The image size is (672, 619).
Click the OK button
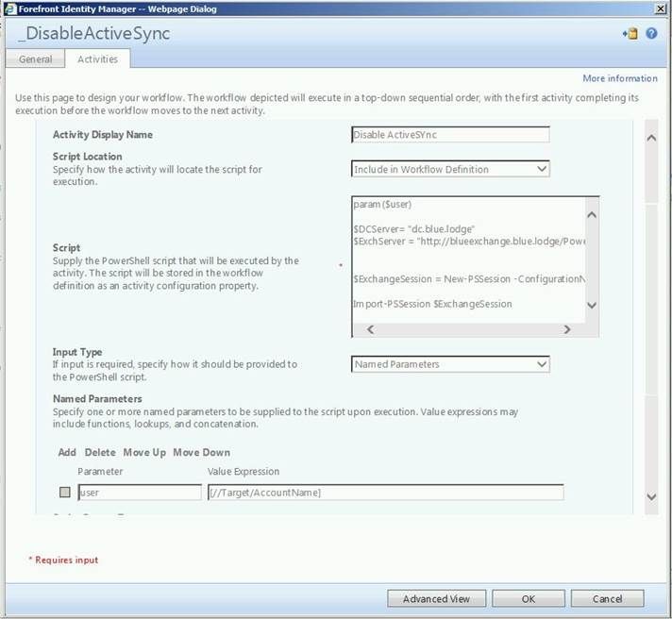tap(529, 598)
